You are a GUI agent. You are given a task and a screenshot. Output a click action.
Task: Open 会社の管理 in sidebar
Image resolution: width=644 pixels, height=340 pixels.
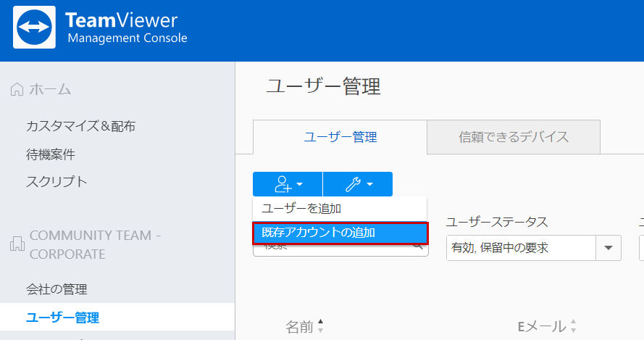[x=57, y=289]
